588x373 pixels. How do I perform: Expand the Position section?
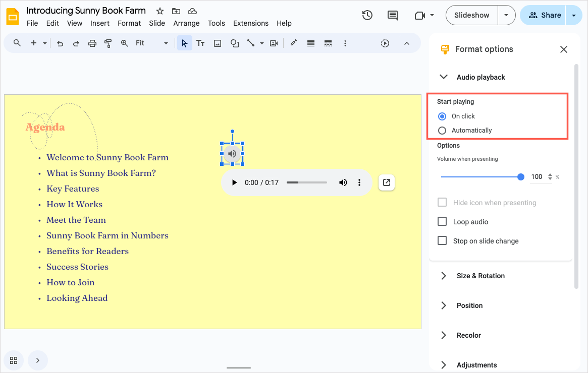(x=444, y=305)
